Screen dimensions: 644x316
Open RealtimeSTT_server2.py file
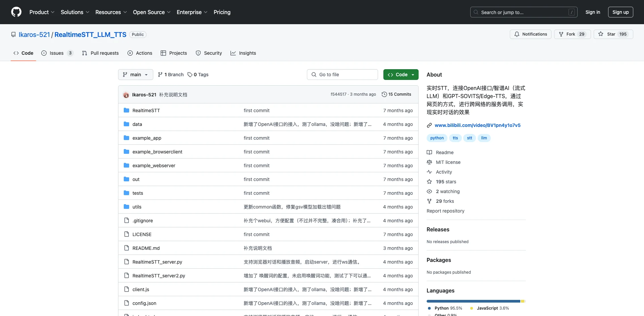[x=159, y=276]
